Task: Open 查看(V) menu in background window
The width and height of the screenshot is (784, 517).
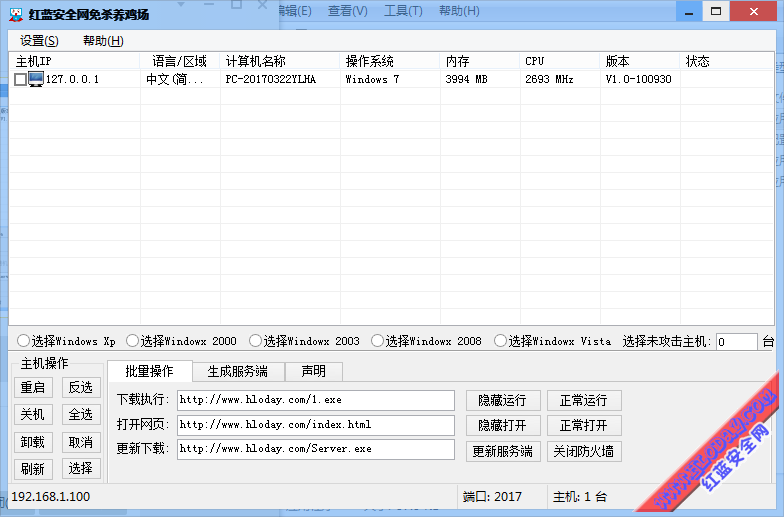Action: 348,11
